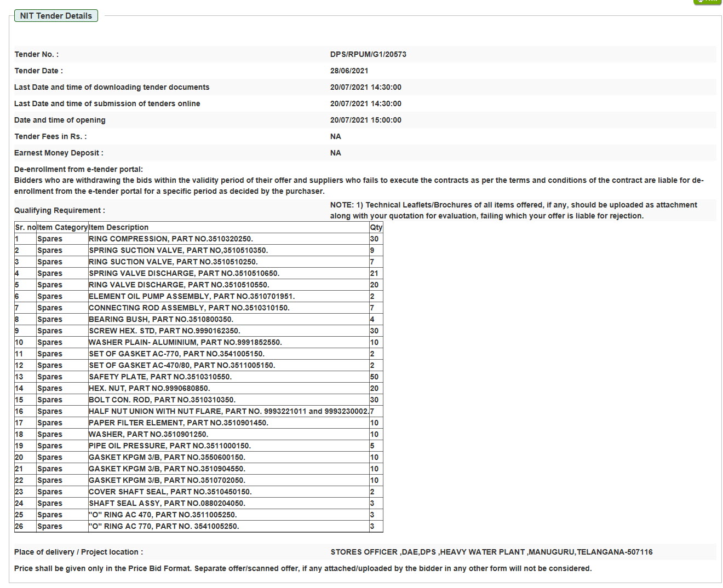Select SPRING VALVE DISCHARGE description cell
This screenshot has width=723, height=588.
(x=228, y=273)
